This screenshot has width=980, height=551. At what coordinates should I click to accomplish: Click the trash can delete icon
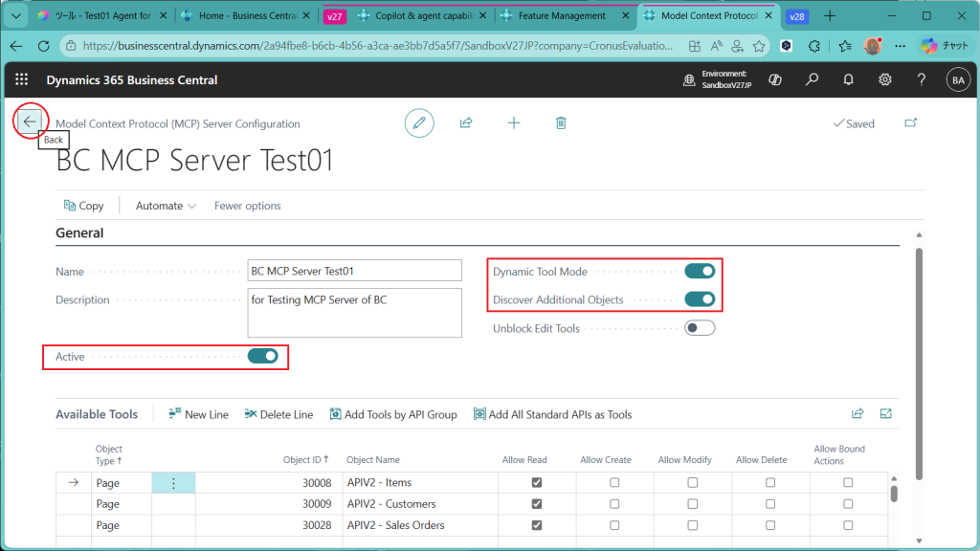pyautogui.click(x=561, y=123)
